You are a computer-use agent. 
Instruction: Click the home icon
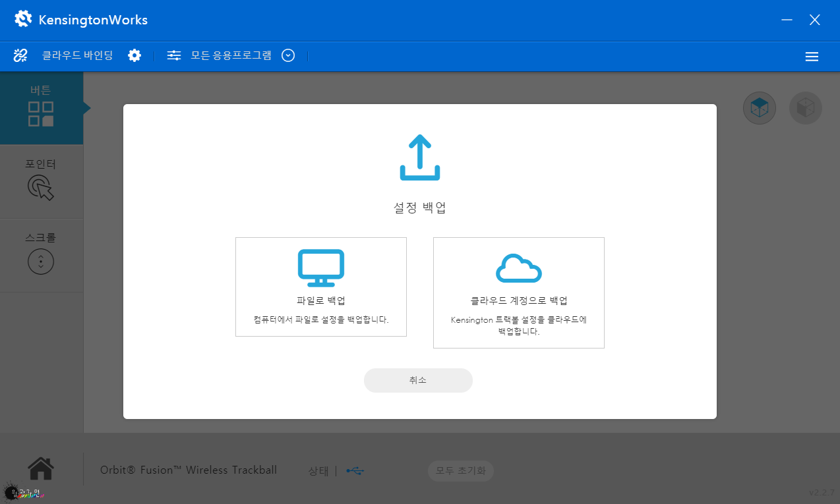tap(41, 468)
